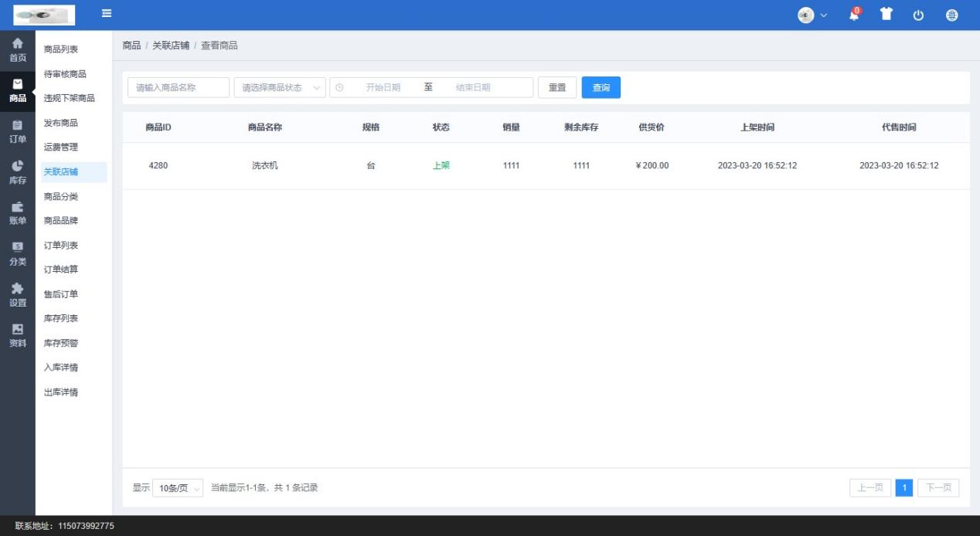Open 运费管理 submenu item
Image resolution: width=980 pixels, height=536 pixels.
coord(61,147)
